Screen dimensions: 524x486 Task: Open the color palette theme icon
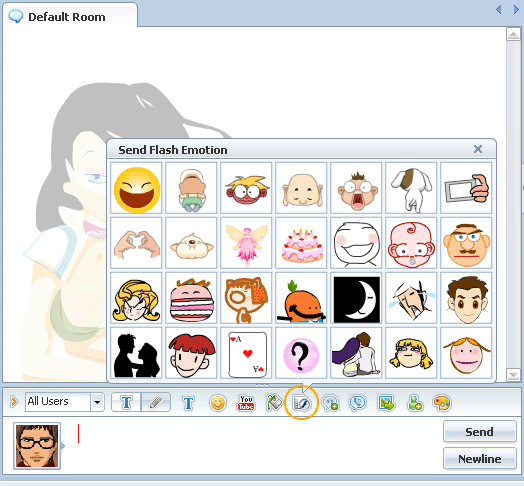442,403
